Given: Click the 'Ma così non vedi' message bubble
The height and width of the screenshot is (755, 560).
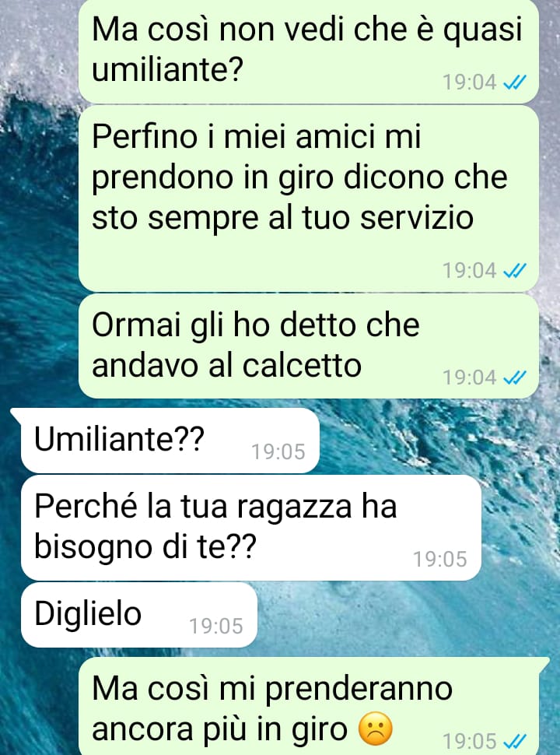Looking at the screenshot, I should click(x=308, y=51).
